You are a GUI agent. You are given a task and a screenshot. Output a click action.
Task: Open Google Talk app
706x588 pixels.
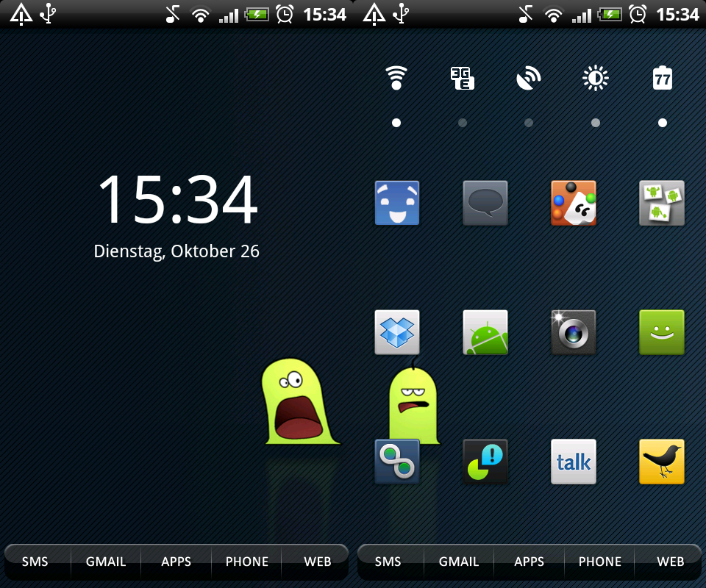coord(574,462)
